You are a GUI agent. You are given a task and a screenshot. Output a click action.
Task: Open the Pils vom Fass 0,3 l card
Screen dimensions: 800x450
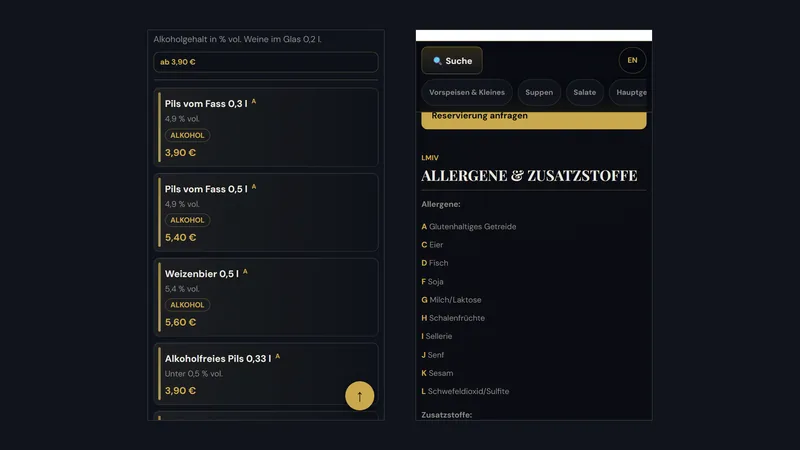coord(266,127)
